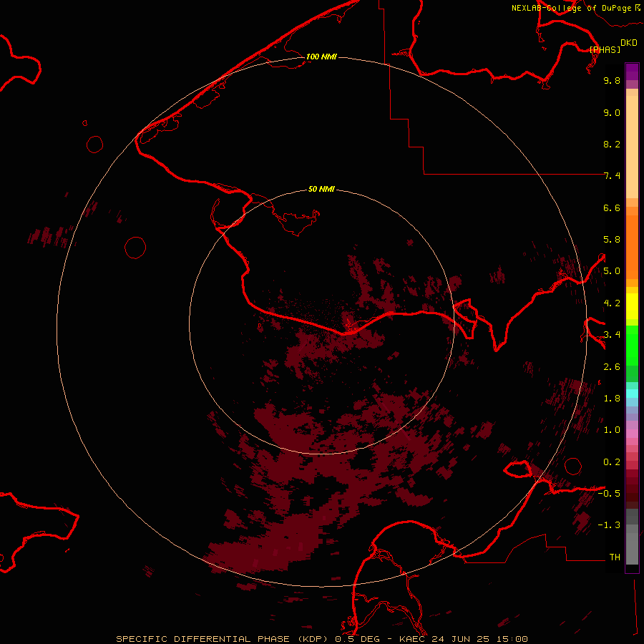Click the 3.4 value on the color scale
This screenshot has height=644, width=644.
point(612,335)
